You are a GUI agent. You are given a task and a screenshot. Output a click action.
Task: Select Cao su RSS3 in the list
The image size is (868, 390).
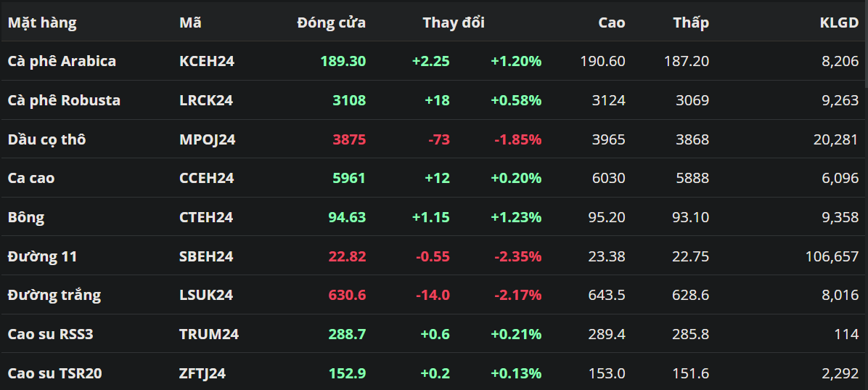tap(51, 334)
